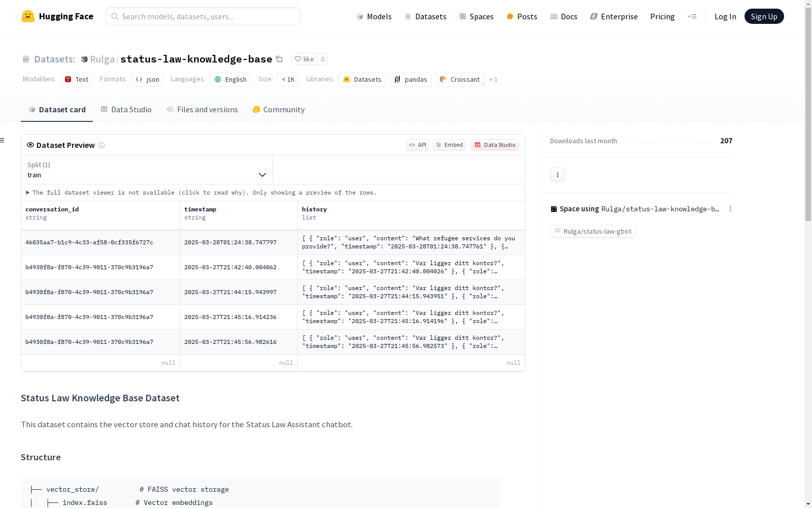Screen dimensions: 812x508
Task: Click the < 1K size tag
Action: click(x=288, y=79)
